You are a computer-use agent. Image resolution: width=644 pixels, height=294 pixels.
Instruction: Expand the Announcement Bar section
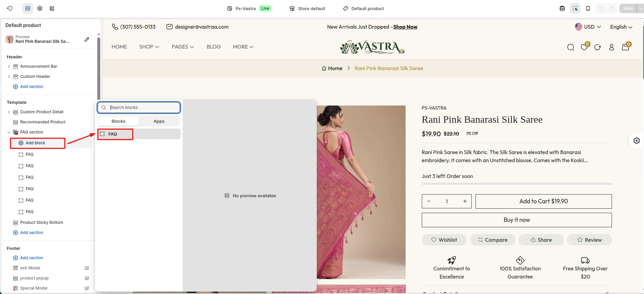coord(9,66)
